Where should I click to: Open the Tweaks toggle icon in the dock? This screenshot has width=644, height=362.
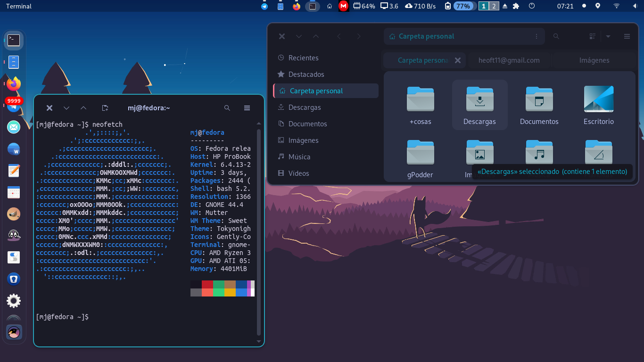[x=14, y=257]
